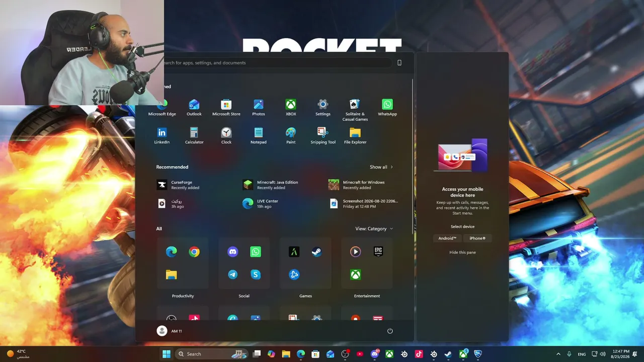
Task: Open Epic Games in Entertainment folder
Action: pyautogui.click(x=378, y=252)
